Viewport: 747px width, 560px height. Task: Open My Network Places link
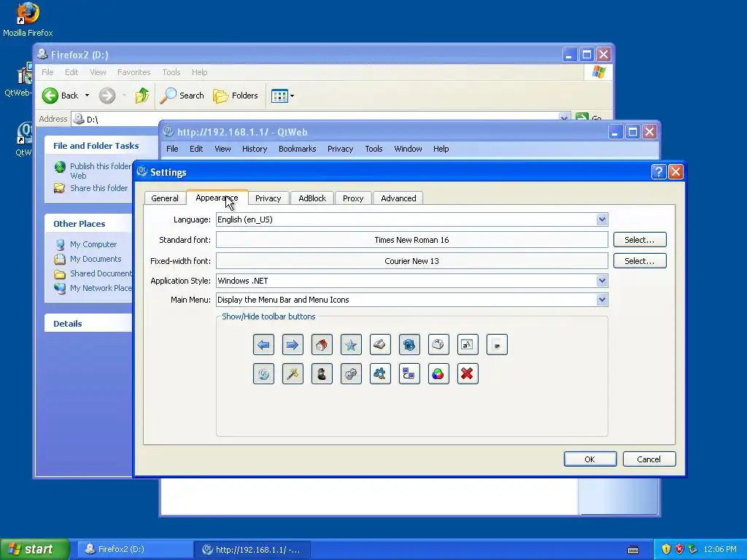click(x=101, y=288)
